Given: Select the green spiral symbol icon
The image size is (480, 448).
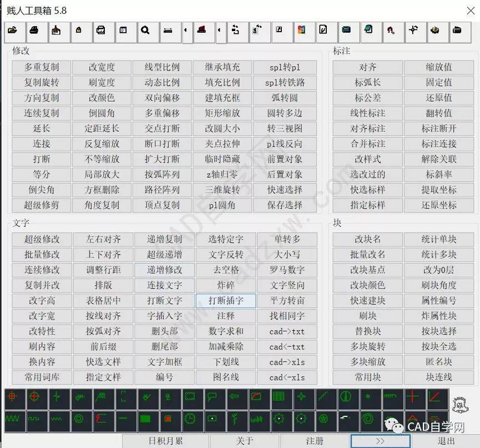Looking at the screenshot, I should [367, 419].
